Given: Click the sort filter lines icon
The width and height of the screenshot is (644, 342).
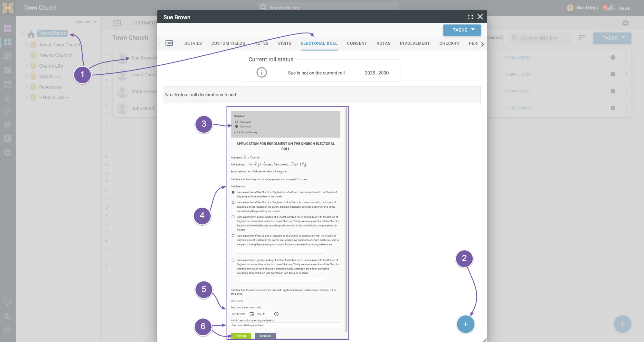Looking at the screenshot, I should pos(582,38).
